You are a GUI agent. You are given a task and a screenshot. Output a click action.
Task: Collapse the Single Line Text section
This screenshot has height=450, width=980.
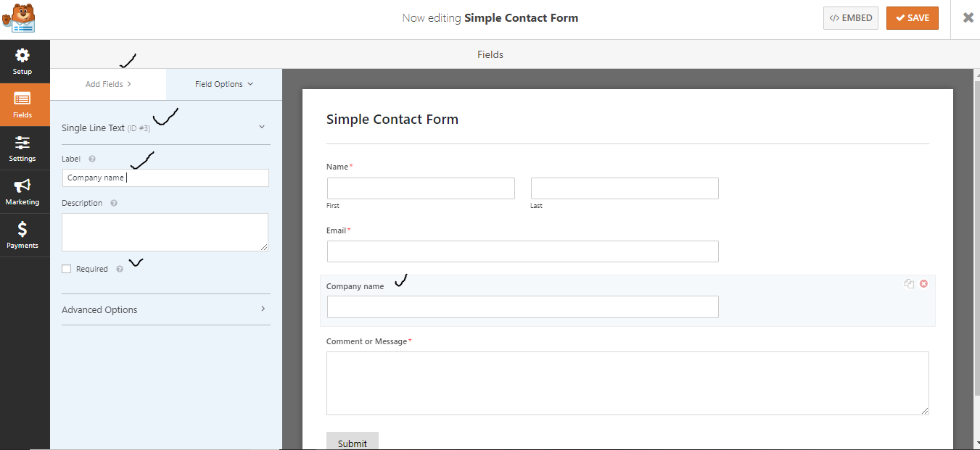pos(262,127)
